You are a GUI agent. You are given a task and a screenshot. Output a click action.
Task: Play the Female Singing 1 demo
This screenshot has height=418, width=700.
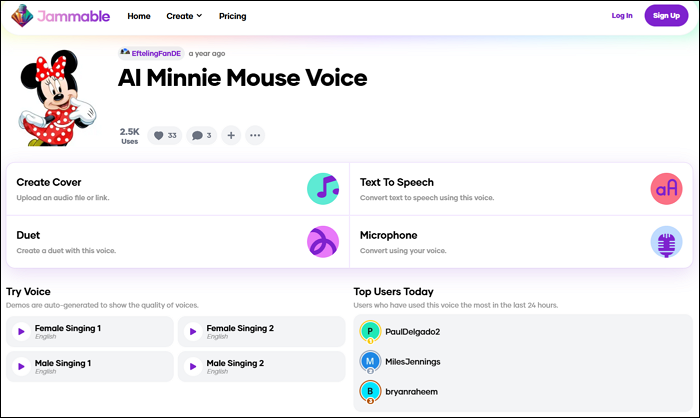21,331
